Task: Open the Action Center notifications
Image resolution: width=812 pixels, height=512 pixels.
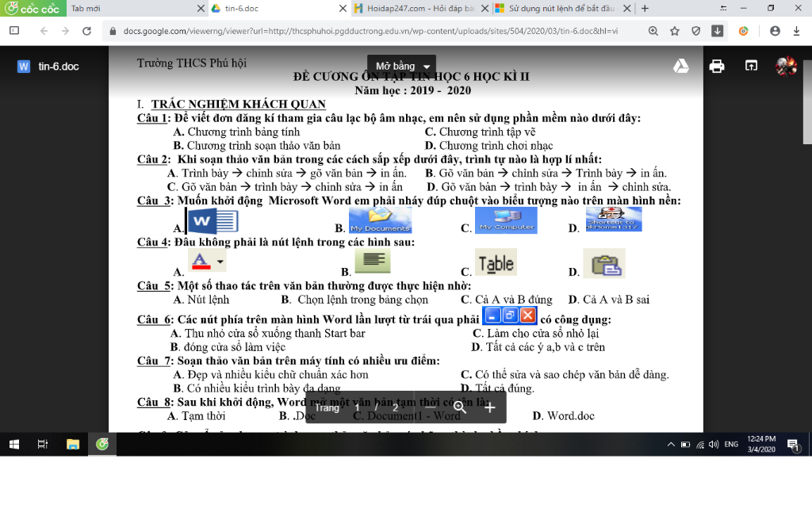Action: pos(793,444)
